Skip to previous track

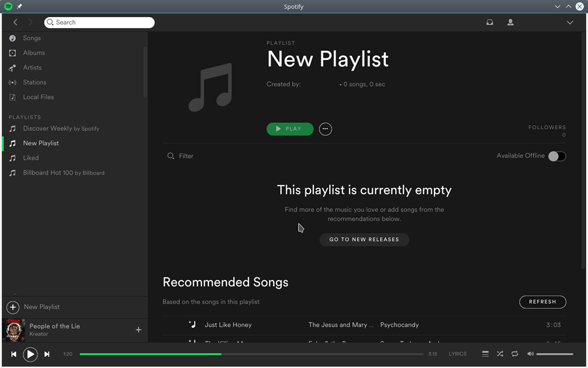point(14,354)
